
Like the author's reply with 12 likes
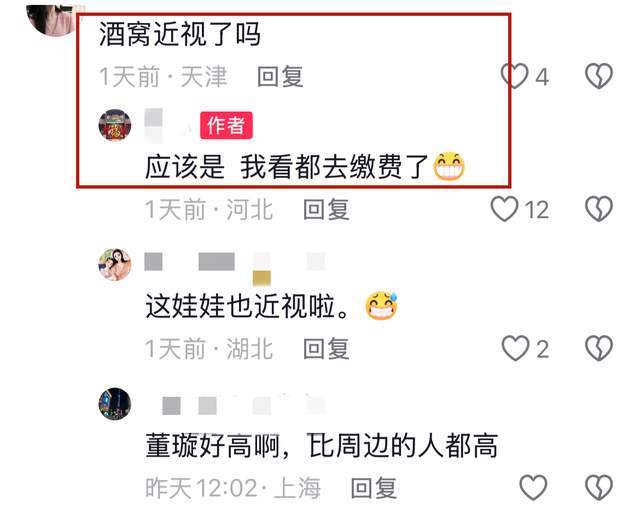(x=504, y=209)
